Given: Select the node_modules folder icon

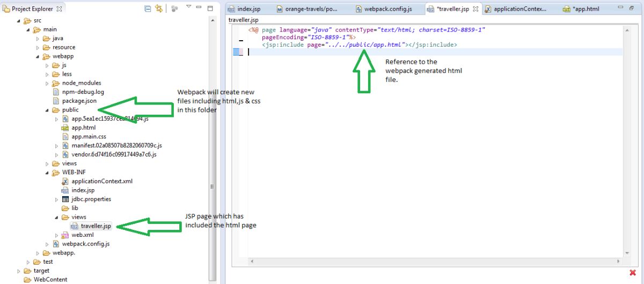Looking at the screenshot, I should [x=56, y=83].
